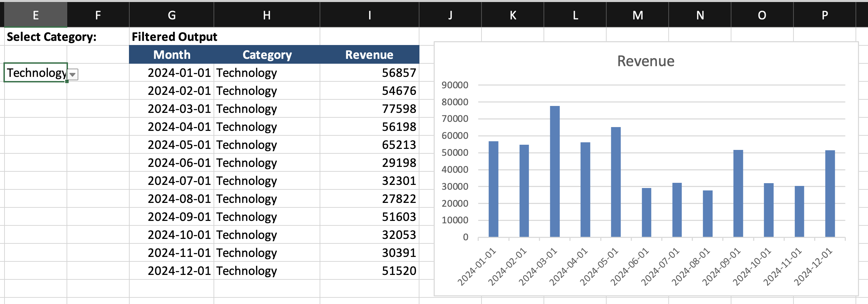Click the Category table header

(267, 55)
